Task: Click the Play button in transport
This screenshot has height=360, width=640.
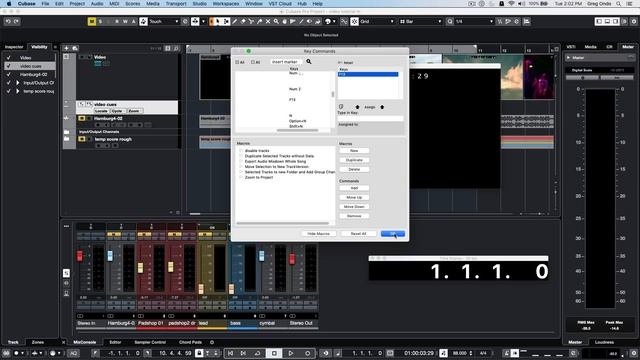Action: 291,353
